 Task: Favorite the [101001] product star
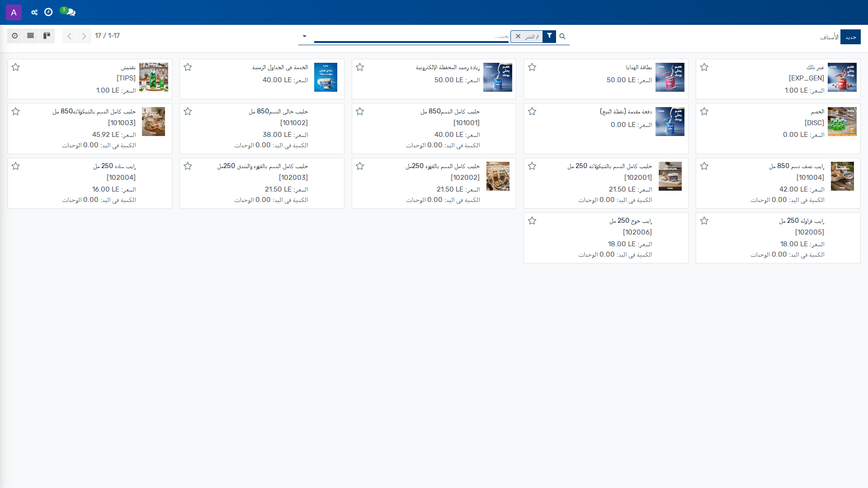360,112
